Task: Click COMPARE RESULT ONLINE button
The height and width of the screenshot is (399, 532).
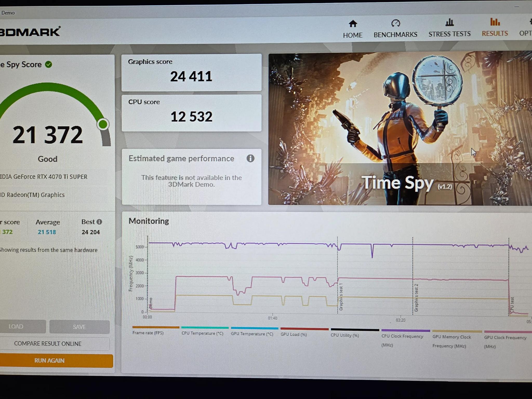Action: pyautogui.click(x=48, y=344)
